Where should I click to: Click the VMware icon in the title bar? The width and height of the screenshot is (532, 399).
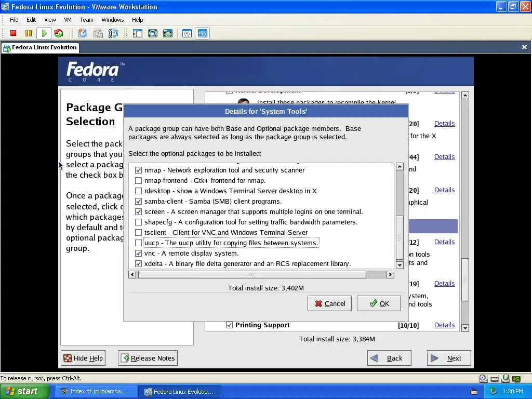(x=5, y=6)
